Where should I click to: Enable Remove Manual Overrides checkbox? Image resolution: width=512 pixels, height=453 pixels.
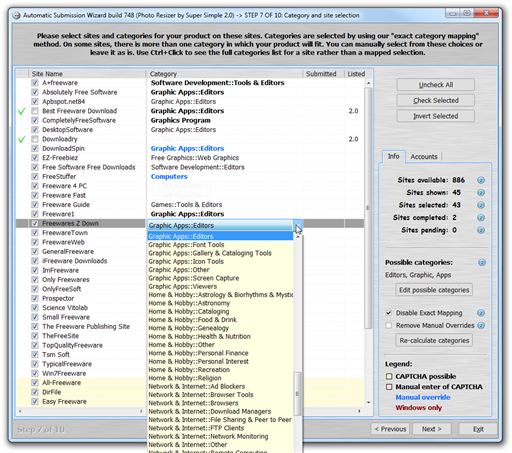[389, 325]
